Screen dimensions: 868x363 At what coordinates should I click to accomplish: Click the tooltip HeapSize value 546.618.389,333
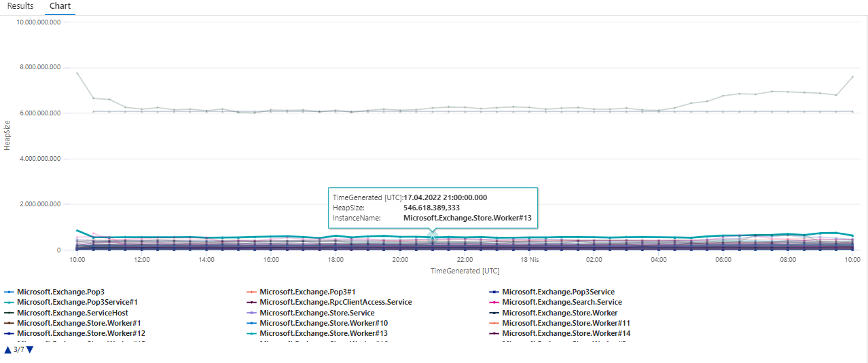click(432, 208)
